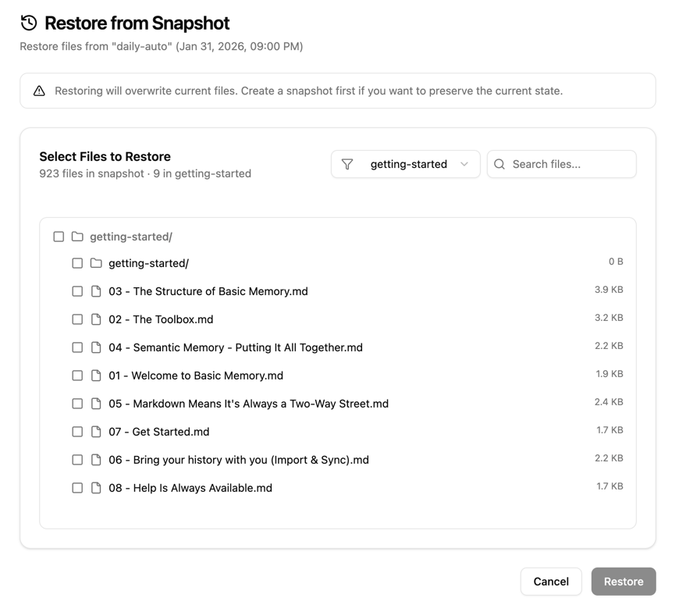Click the file icon beside 02 - The Toolbox.md
The height and width of the screenshot is (616, 686).
click(x=95, y=319)
